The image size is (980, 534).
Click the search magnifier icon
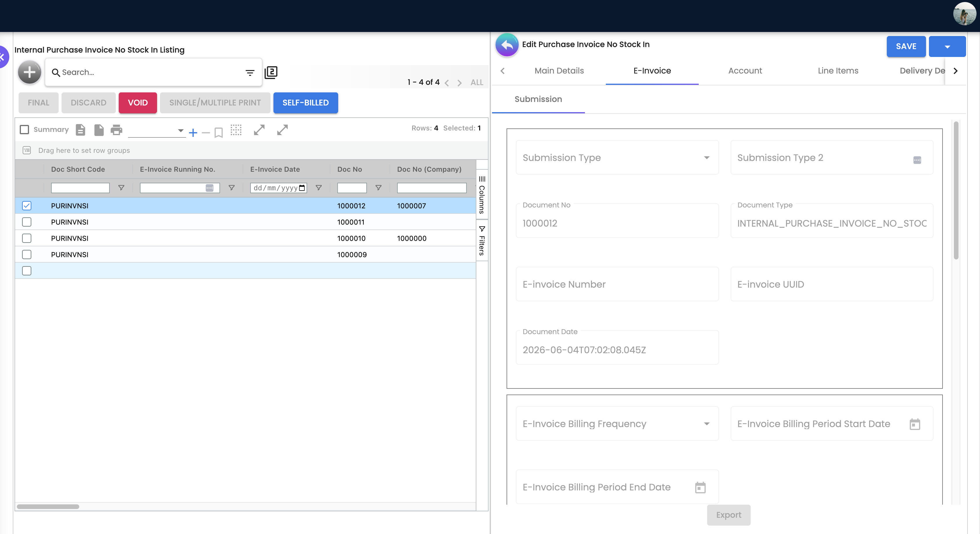56,72
